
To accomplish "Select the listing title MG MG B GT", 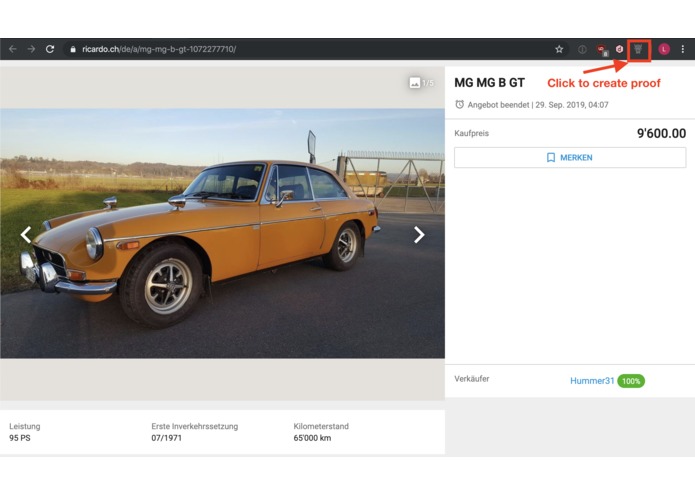I will coord(489,83).
